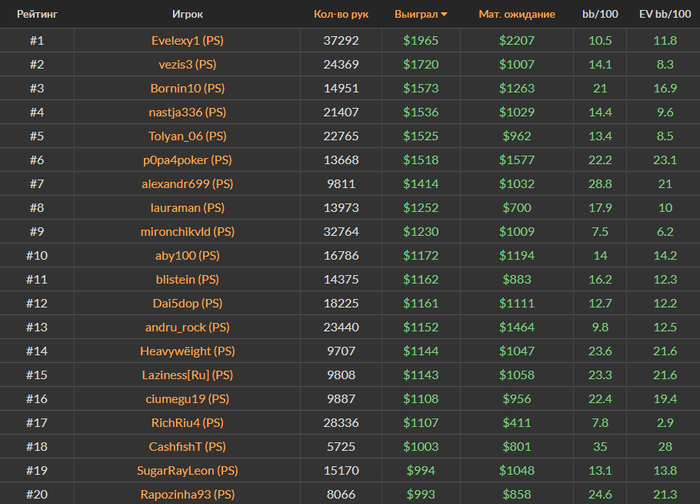Sort table by Игрок column
Viewport: 700px width, 504px height.
(x=187, y=15)
